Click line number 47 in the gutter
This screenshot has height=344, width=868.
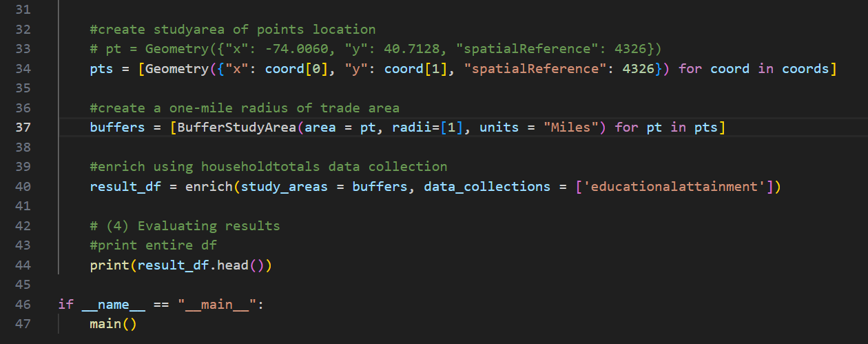coord(23,324)
